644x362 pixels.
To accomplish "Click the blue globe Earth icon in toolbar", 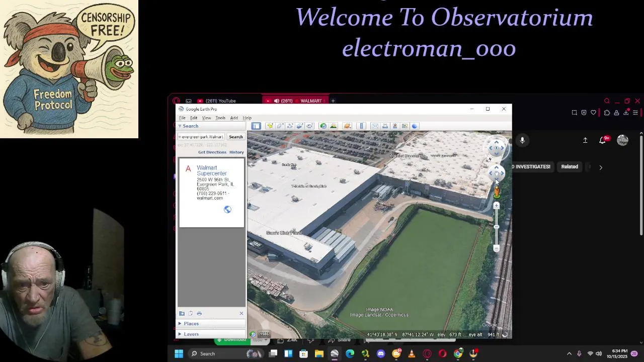I will coord(415,126).
